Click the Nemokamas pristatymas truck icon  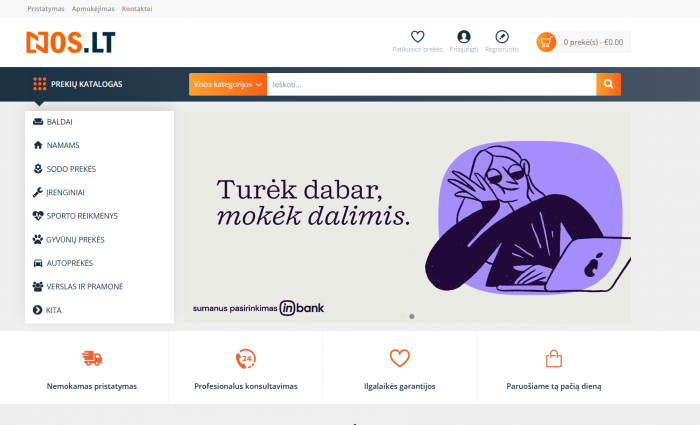pyautogui.click(x=92, y=358)
